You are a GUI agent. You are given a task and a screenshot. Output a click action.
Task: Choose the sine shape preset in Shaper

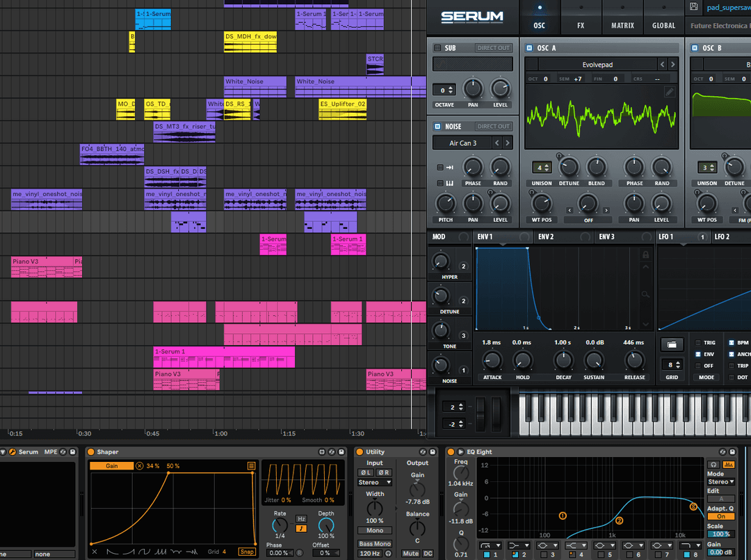144,552
